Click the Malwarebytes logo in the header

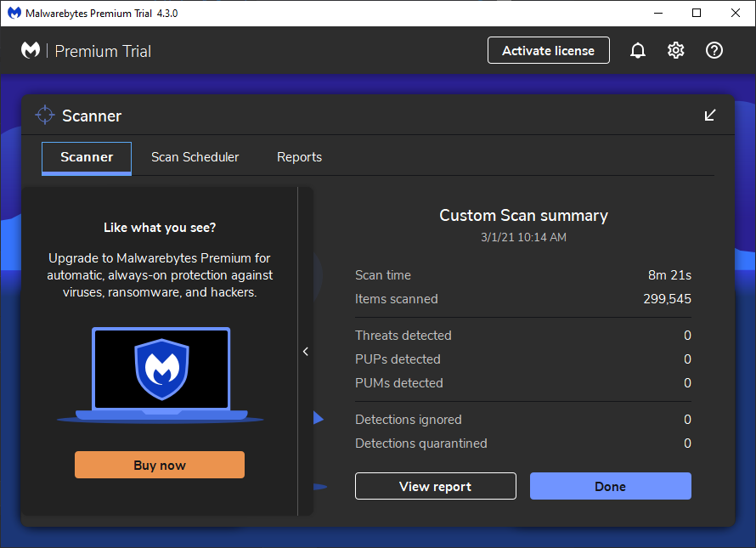tap(31, 50)
